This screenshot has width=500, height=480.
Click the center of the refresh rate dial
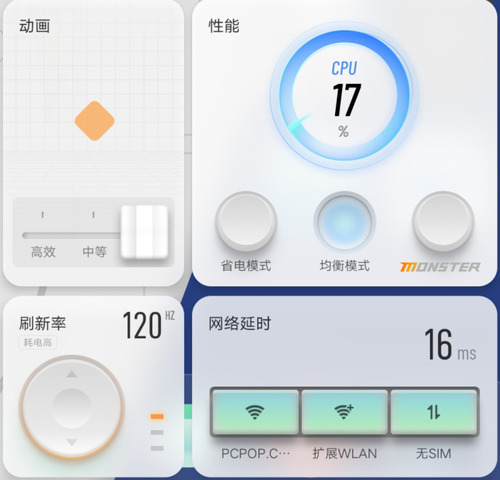click(72, 408)
